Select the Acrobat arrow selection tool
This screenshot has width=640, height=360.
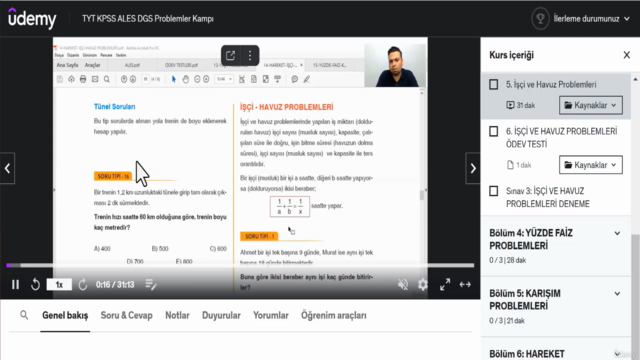[x=174, y=79]
